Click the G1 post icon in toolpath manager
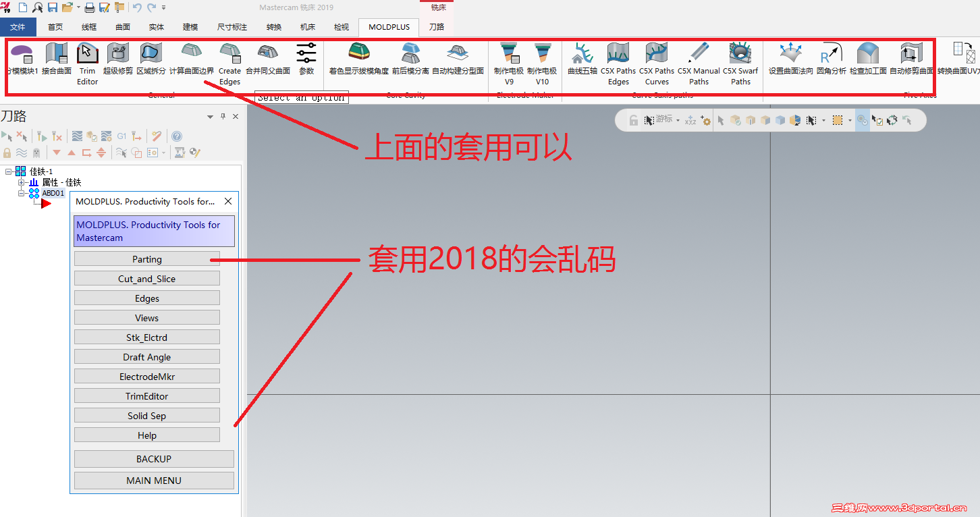980x517 pixels. [121, 136]
